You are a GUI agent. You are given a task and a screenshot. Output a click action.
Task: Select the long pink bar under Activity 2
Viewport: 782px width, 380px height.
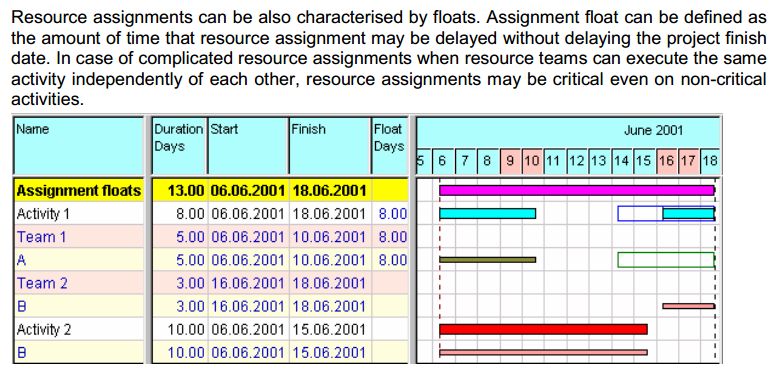point(543,353)
